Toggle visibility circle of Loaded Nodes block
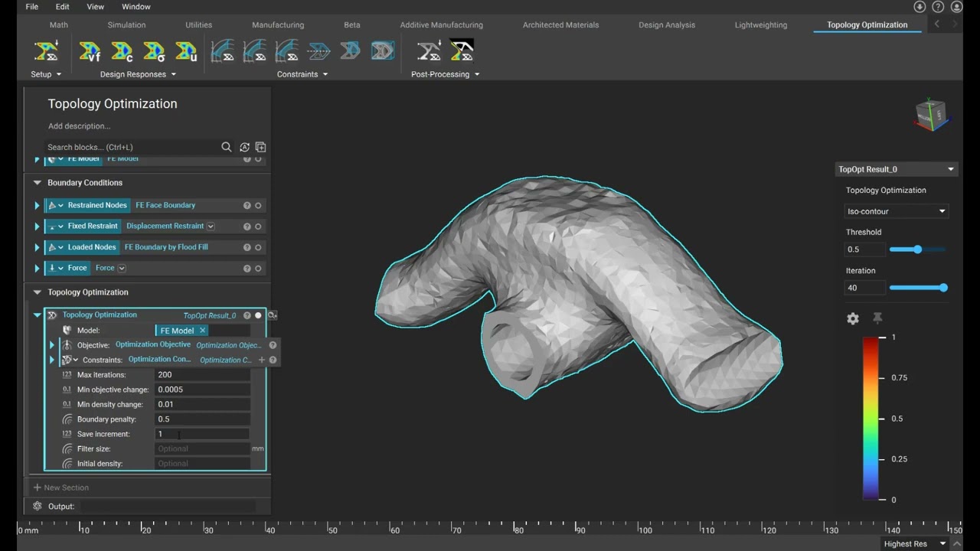The height and width of the screenshot is (551, 980). 258,247
